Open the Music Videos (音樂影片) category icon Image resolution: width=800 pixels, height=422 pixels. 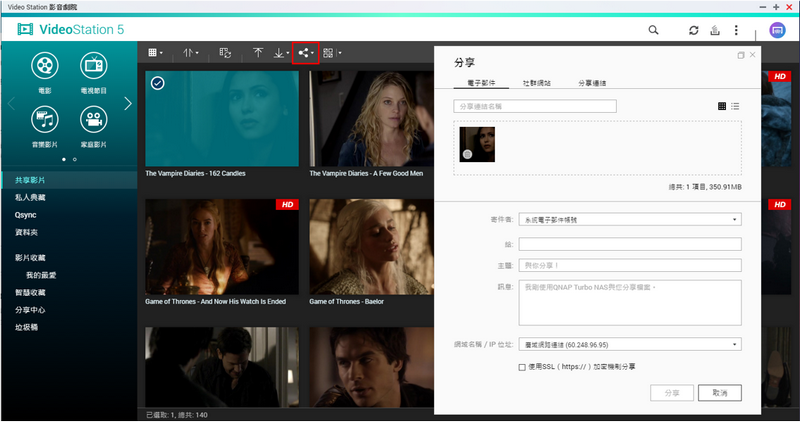pos(45,119)
